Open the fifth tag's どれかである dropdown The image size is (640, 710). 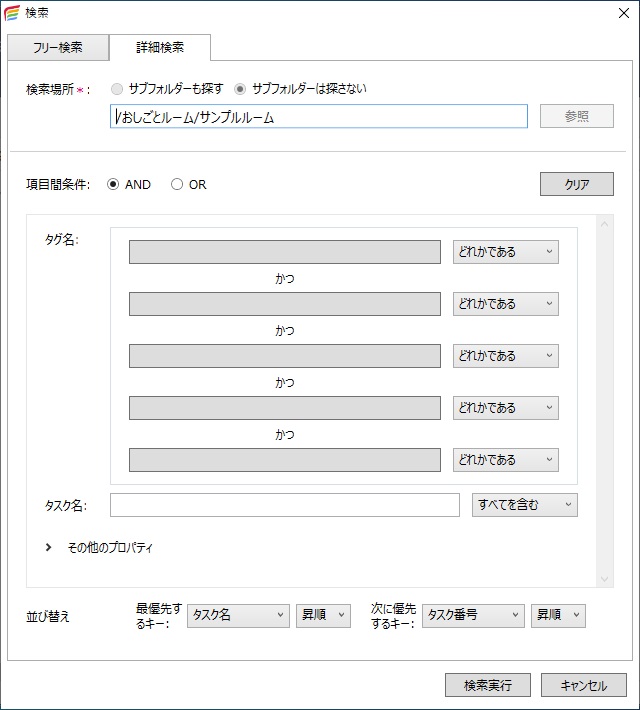(505, 460)
